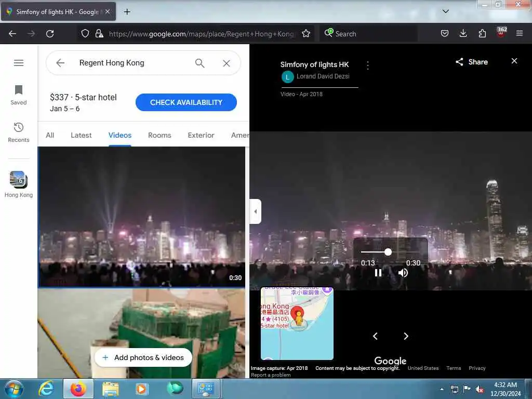532x399 pixels.
Task: Open Recents history in sidebar
Action: (18, 132)
